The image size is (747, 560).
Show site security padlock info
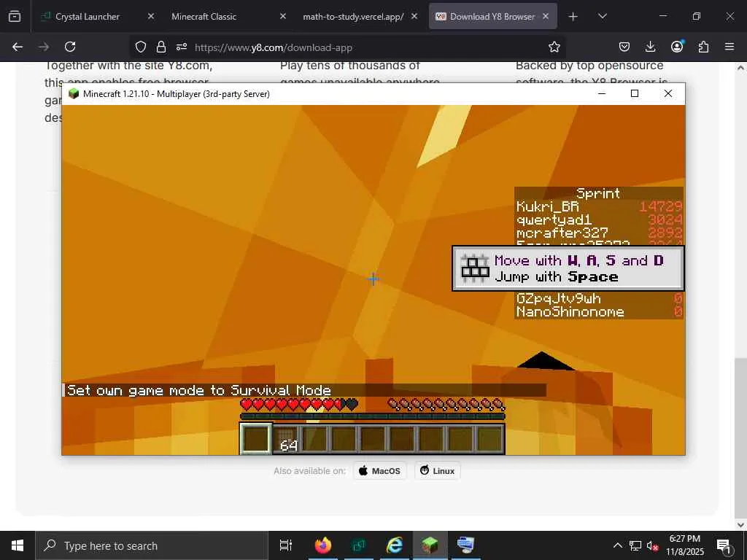click(x=161, y=47)
